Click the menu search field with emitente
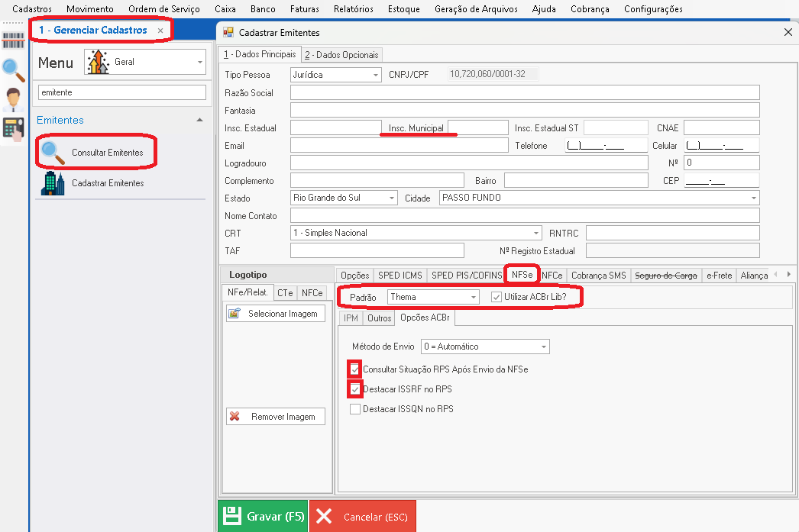Screen dimensions: 799x532 pyautogui.click(x=122, y=92)
